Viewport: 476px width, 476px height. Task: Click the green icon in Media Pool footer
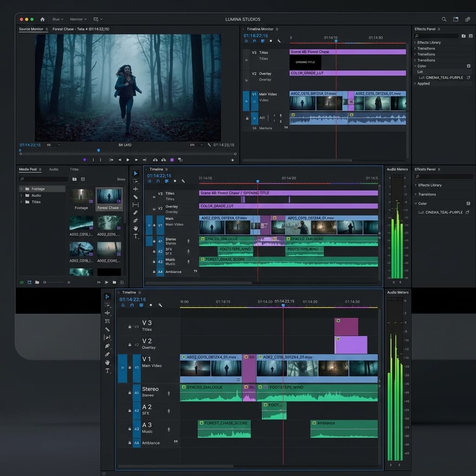[22, 282]
